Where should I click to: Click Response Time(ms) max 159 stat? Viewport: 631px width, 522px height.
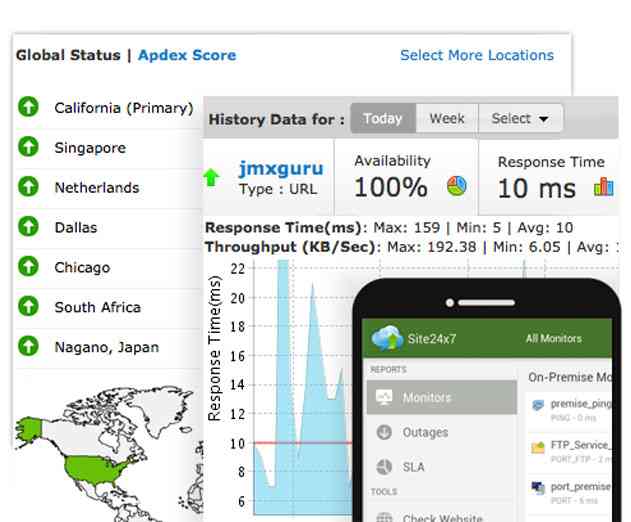pyautogui.click(x=406, y=228)
